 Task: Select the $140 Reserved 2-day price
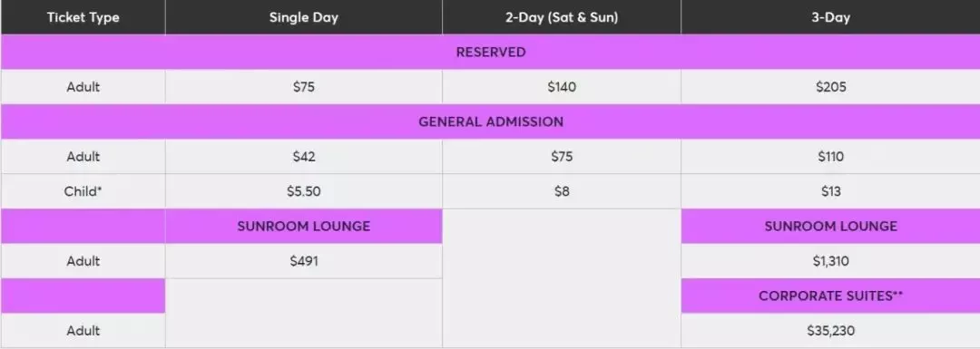tap(562, 87)
